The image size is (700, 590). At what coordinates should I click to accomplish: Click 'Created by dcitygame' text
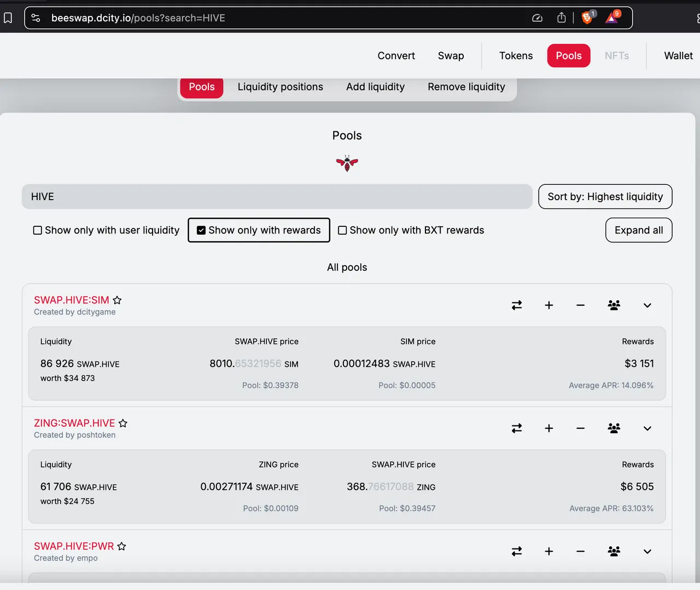[75, 312]
